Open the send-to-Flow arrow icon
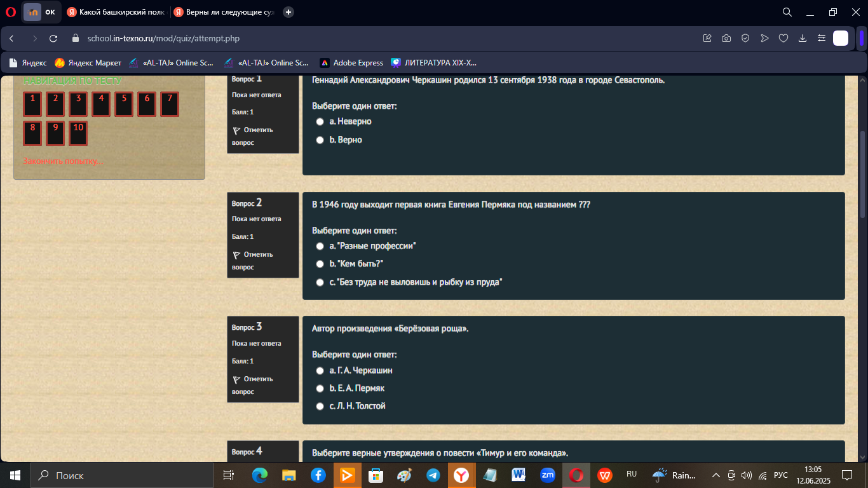 [764, 39]
